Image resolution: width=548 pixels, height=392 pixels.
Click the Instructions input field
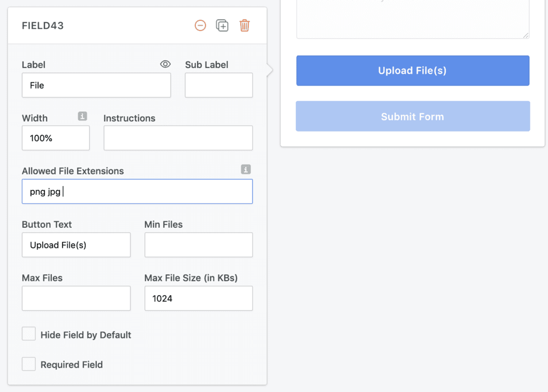click(x=178, y=138)
